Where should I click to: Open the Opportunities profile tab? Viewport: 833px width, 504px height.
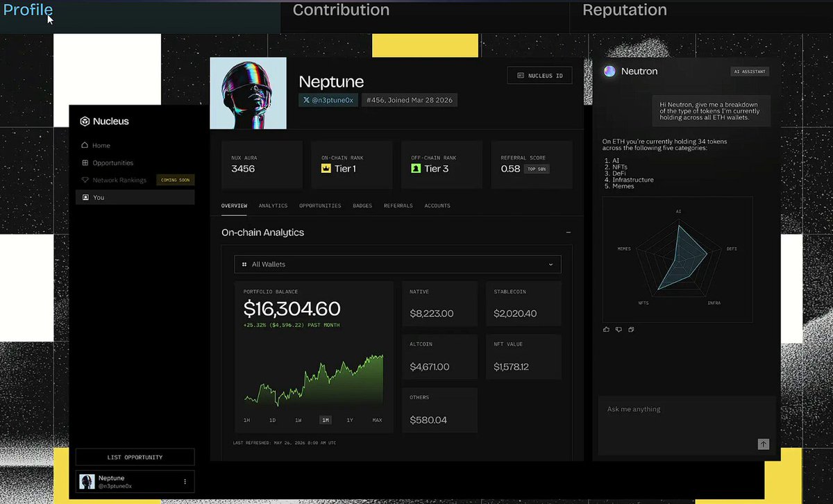click(x=320, y=206)
